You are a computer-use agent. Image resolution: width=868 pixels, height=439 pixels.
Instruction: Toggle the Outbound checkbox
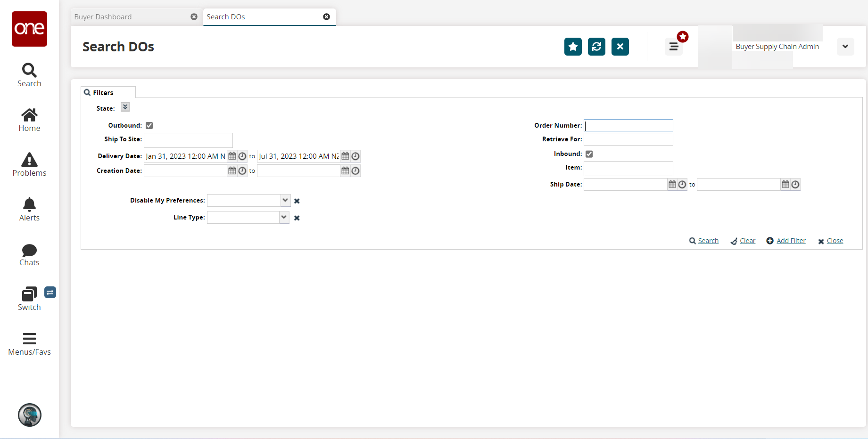tap(149, 125)
